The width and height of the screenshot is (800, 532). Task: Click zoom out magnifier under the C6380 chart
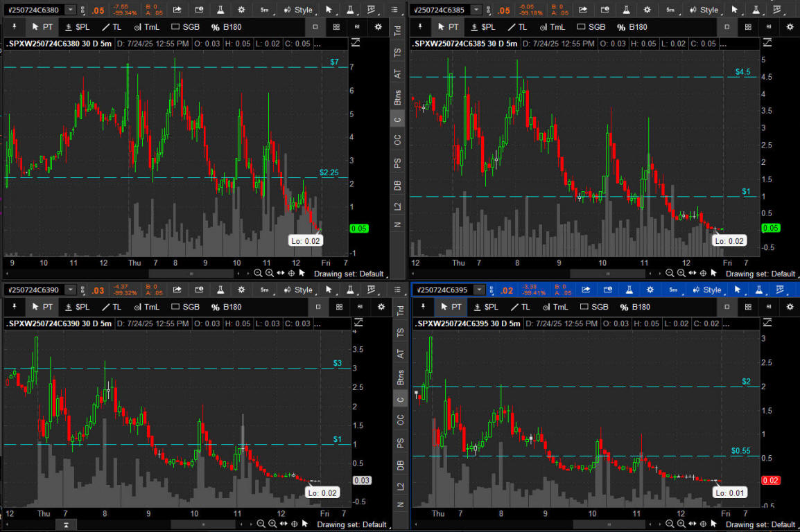pos(258,273)
